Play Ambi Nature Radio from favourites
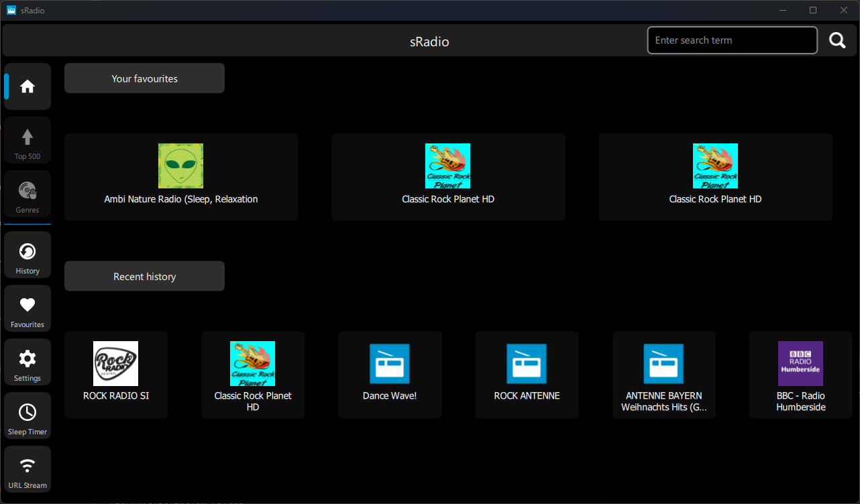860x504 pixels. pyautogui.click(x=181, y=177)
